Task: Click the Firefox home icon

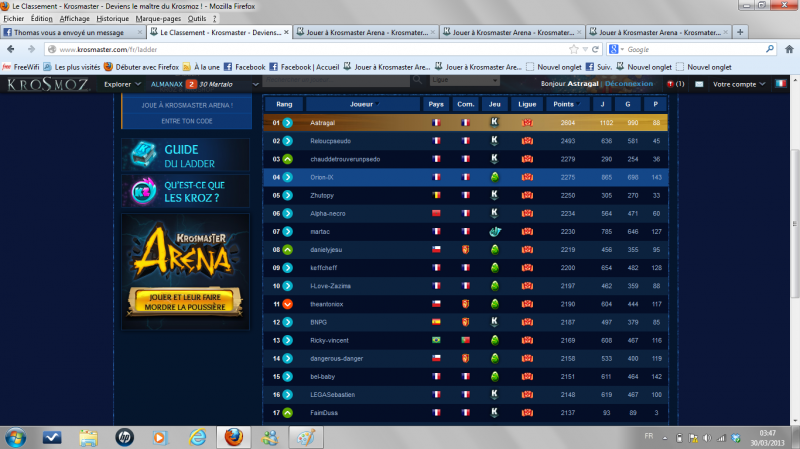Action: coord(789,49)
